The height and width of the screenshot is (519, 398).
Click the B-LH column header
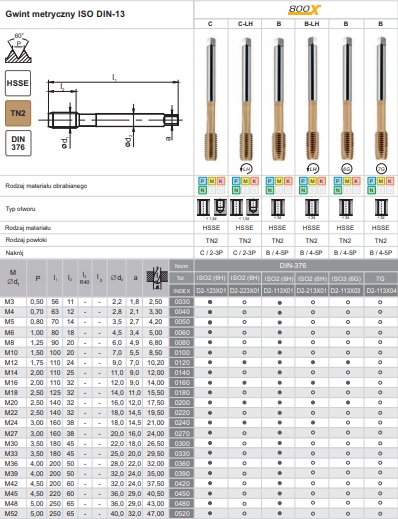pyautogui.click(x=312, y=24)
